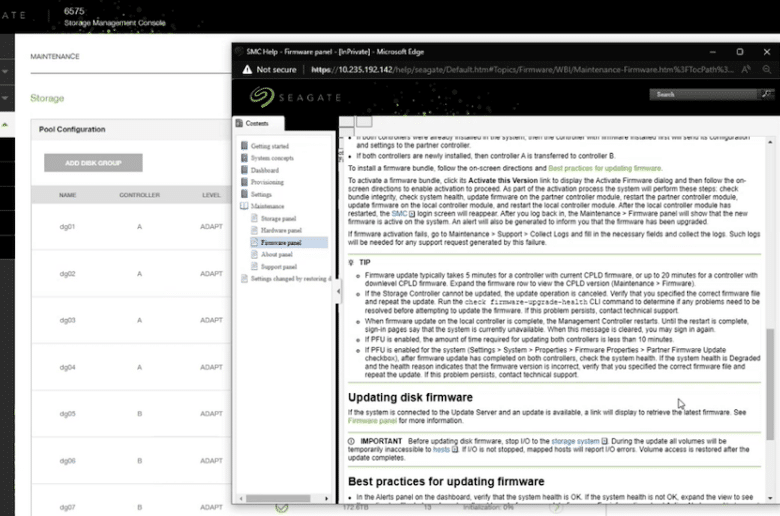780x516 pixels.
Task: Select Maintenance in the contents tree
Action: click(267, 206)
